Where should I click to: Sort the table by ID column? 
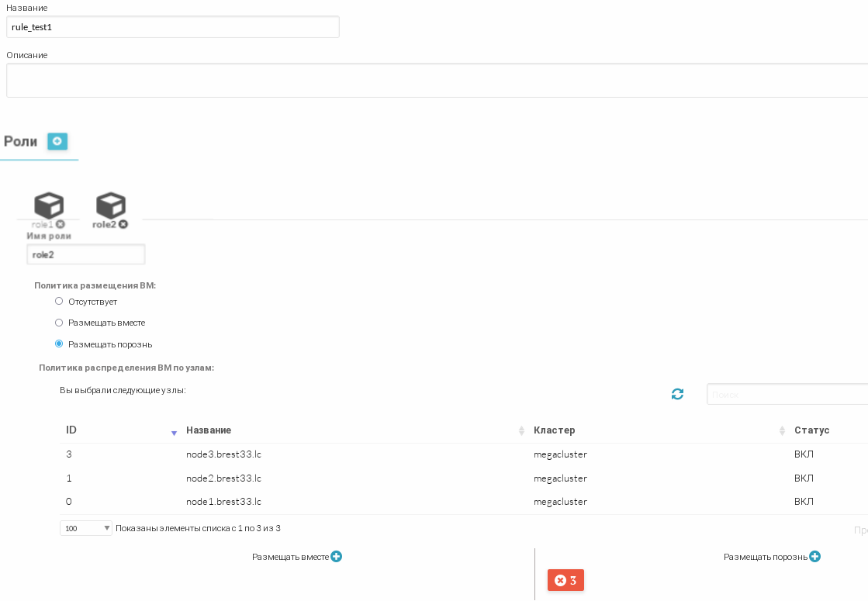click(120, 430)
